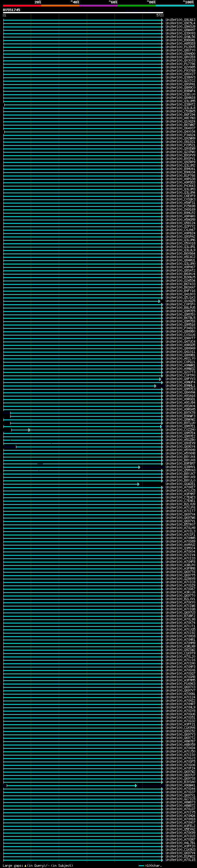This screenshot has width=197, height=868.
Task: Select hit label UniRef100_Q5EVA2
Action: coord(180,830)
